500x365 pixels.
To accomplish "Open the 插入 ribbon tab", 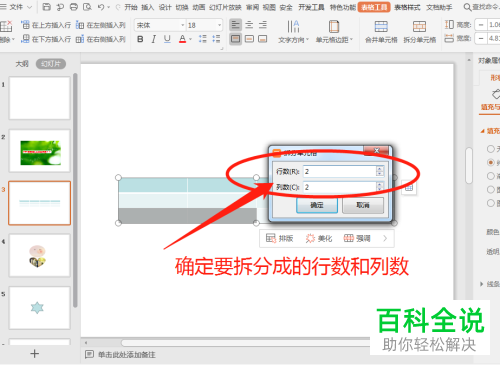I will (x=148, y=7).
